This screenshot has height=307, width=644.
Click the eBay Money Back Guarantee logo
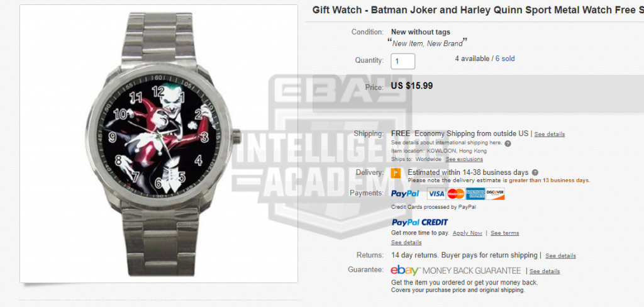(456, 271)
